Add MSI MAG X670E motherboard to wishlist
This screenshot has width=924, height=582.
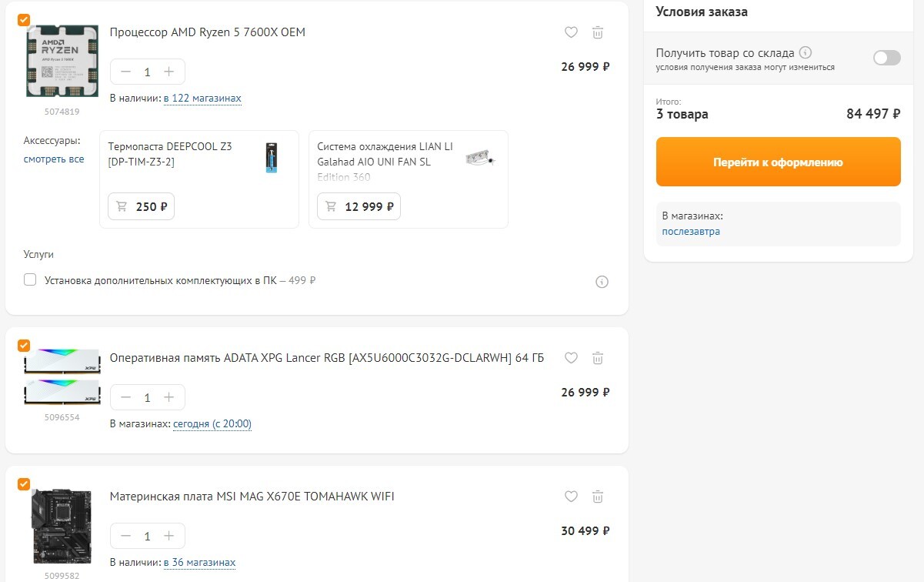pos(571,497)
